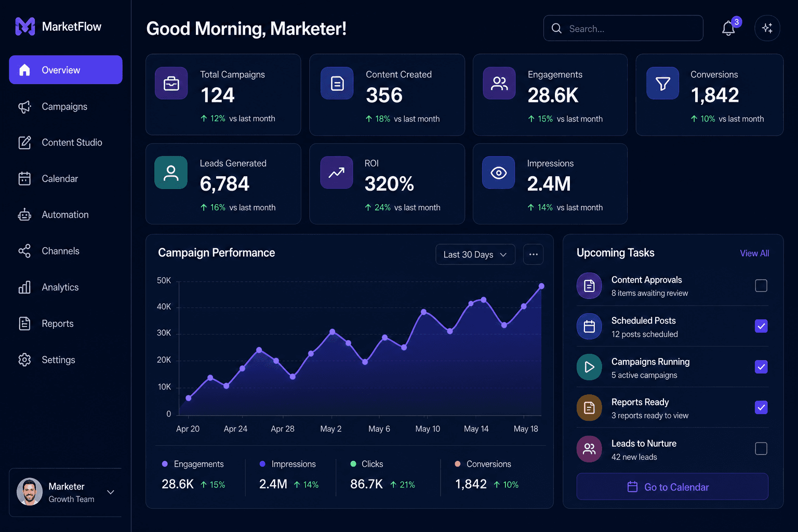
Task: Click the Scheduled Posts calendar icon
Action: pos(589,326)
